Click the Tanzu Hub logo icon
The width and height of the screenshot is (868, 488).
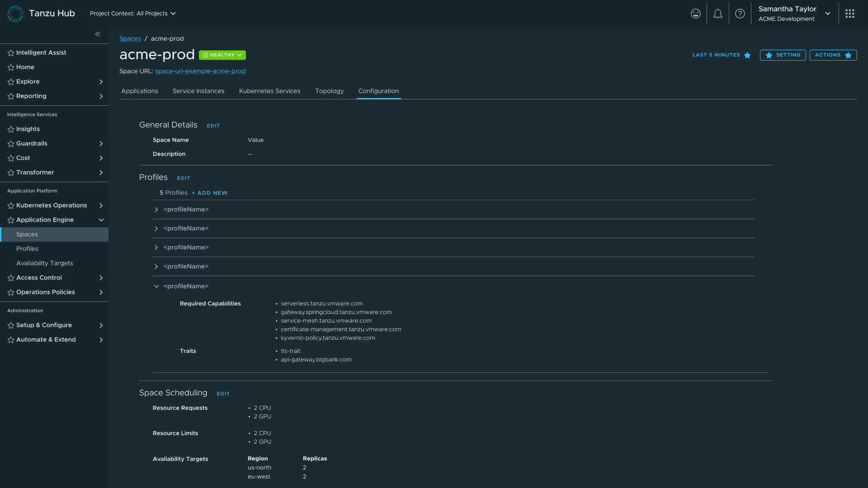click(15, 14)
